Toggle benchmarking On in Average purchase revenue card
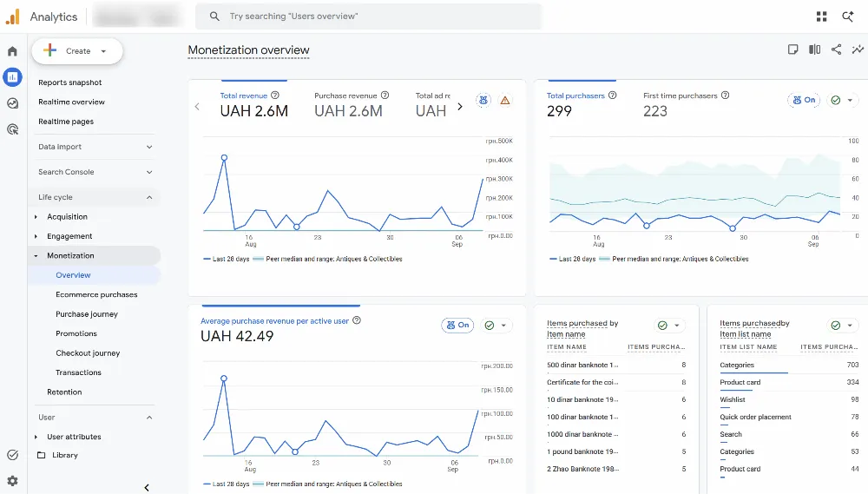Screen dimensions: 868x494 click(x=457, y=325)
